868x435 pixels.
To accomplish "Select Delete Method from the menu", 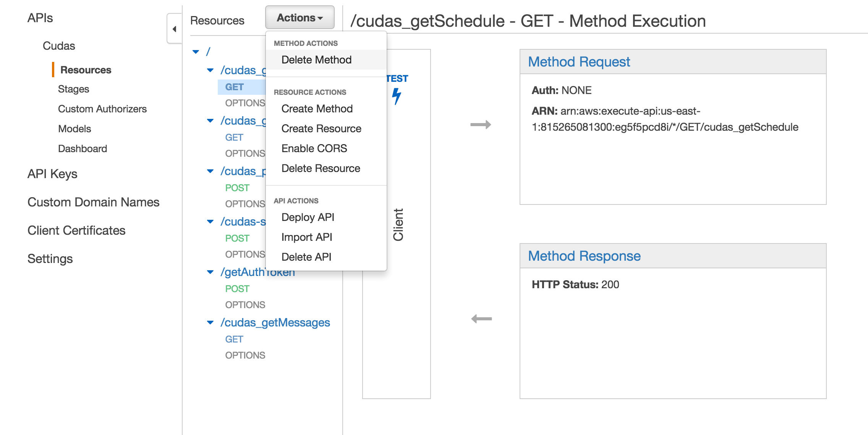I will tap(316, 60).
